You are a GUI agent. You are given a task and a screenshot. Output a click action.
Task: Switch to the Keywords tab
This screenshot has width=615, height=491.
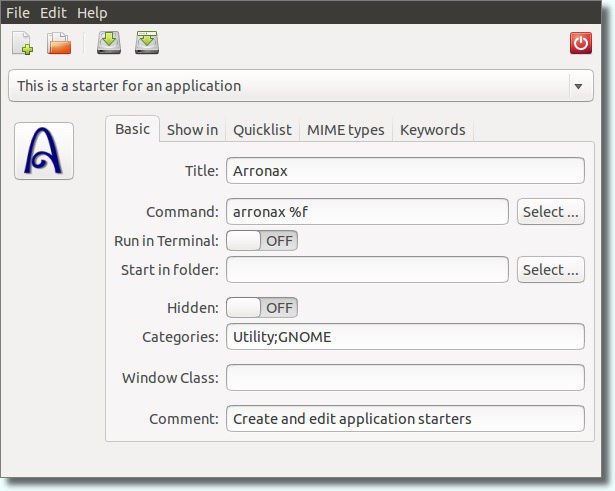433,130
